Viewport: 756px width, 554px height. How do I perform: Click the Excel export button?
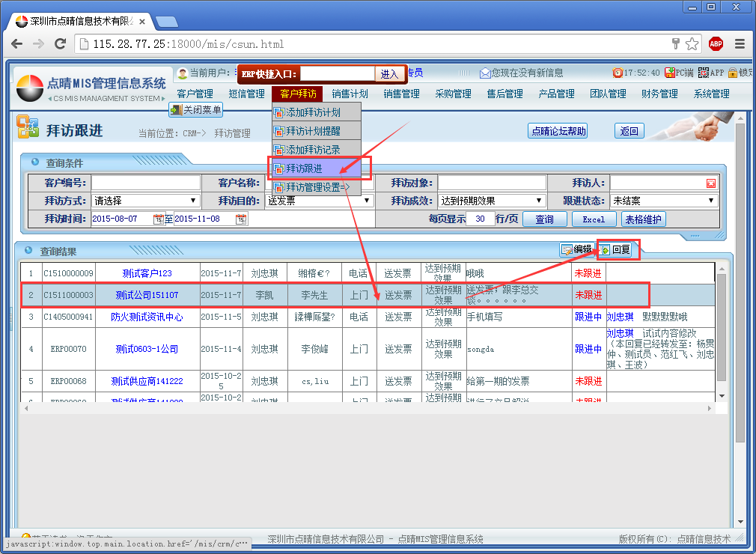(594, 219)
